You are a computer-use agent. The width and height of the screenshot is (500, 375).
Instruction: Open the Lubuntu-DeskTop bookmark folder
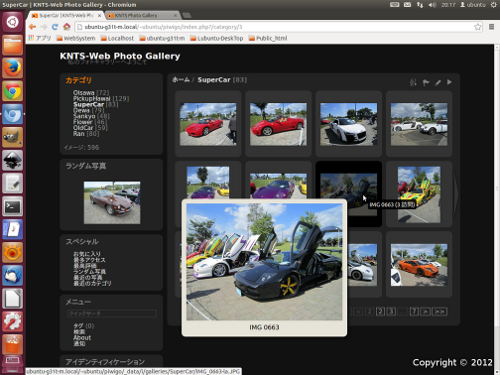(x=217, y=38)
